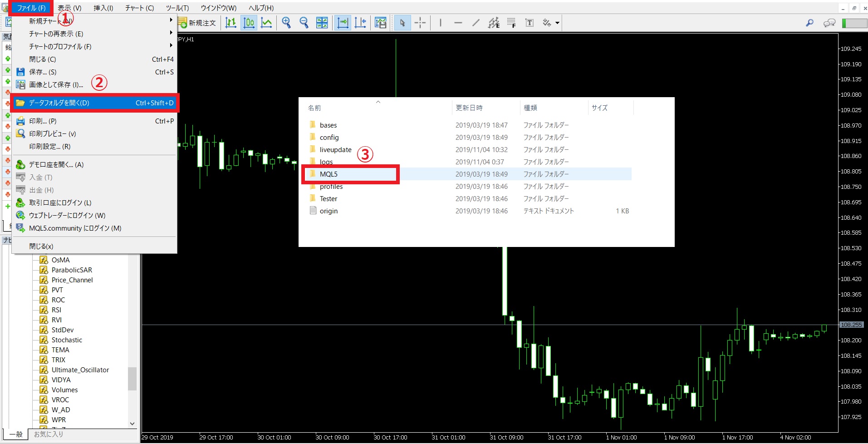Viewport: 868px width, 444px height.
Task: Choose 保存... (S) menu item
Action: point(94,72)
